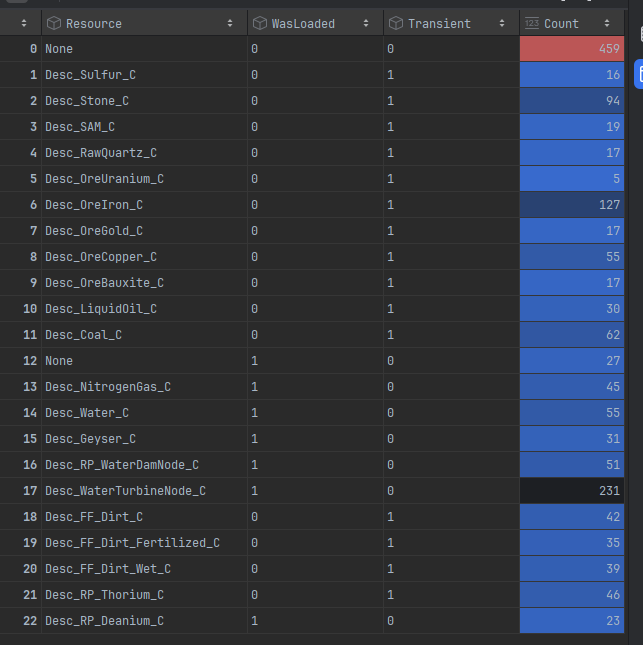The height and width of the screenshot is (645, 643).
Task: Click the Count cell showing 62
Action: (x=572, y=335)
